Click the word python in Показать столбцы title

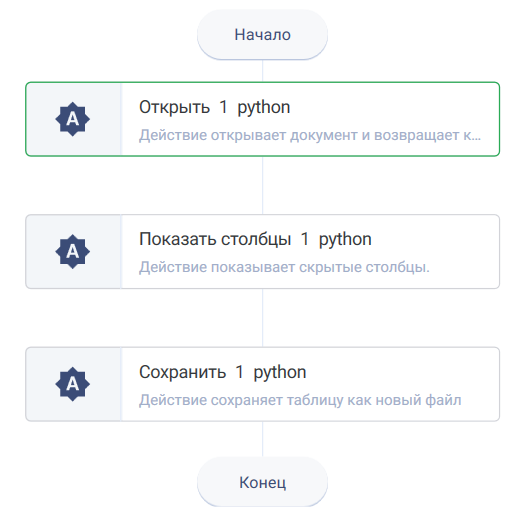[345, 240]
